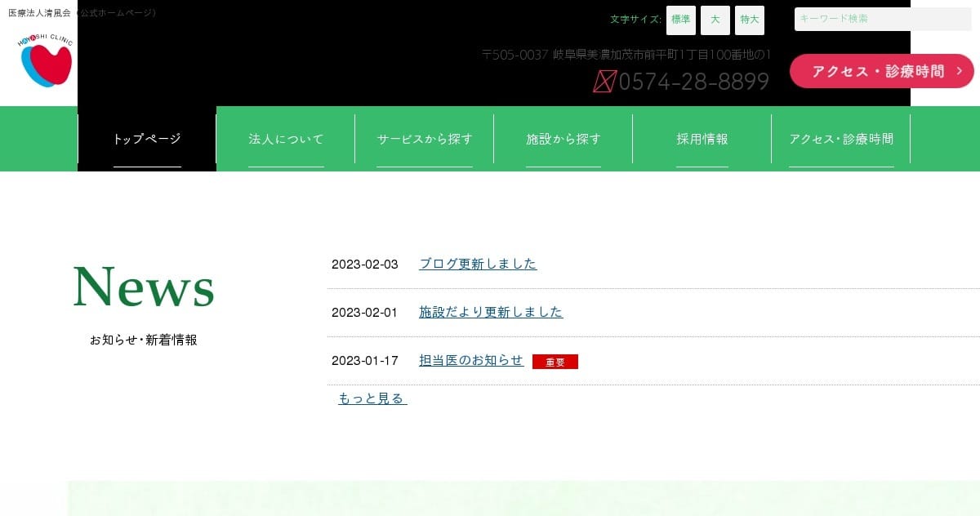Click the telephone icon beside 0574-28-8899
Image resolution: width=980 pixels, height=516 pixels.
coord(604,82)
